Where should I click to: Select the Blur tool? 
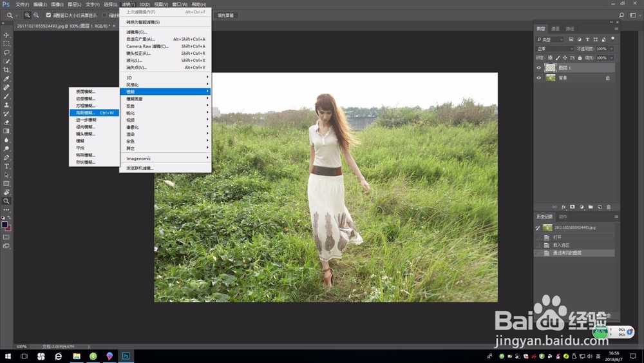6,140
